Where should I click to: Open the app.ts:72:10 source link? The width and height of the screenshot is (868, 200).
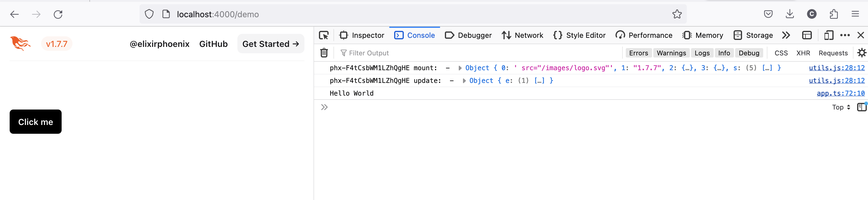click(x=841, y=93)
